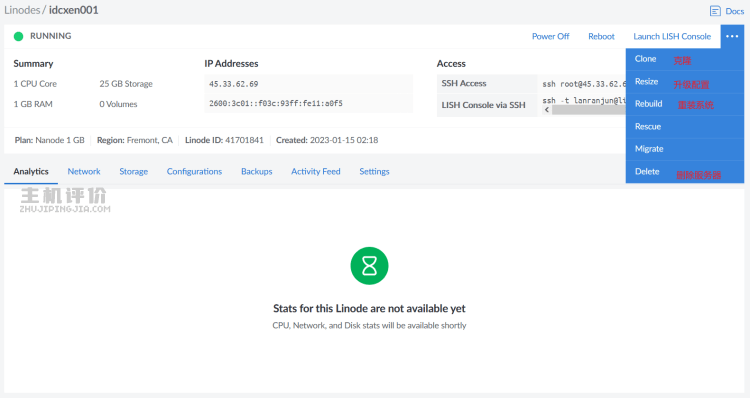The height and width of the screenshot is (398, 750).
Task: Launch LISH Console
Action: (672, 36)
